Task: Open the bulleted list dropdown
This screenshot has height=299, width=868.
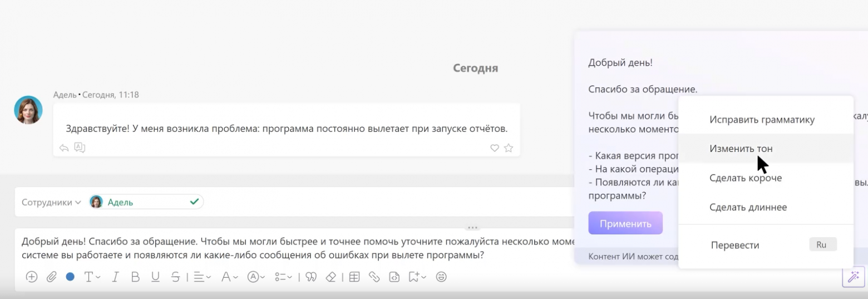Action: pyautogui.click(x=284, y=277)
